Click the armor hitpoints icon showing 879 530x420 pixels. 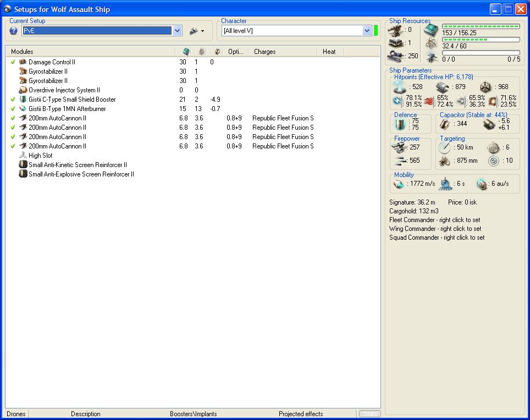click(443, 87)
